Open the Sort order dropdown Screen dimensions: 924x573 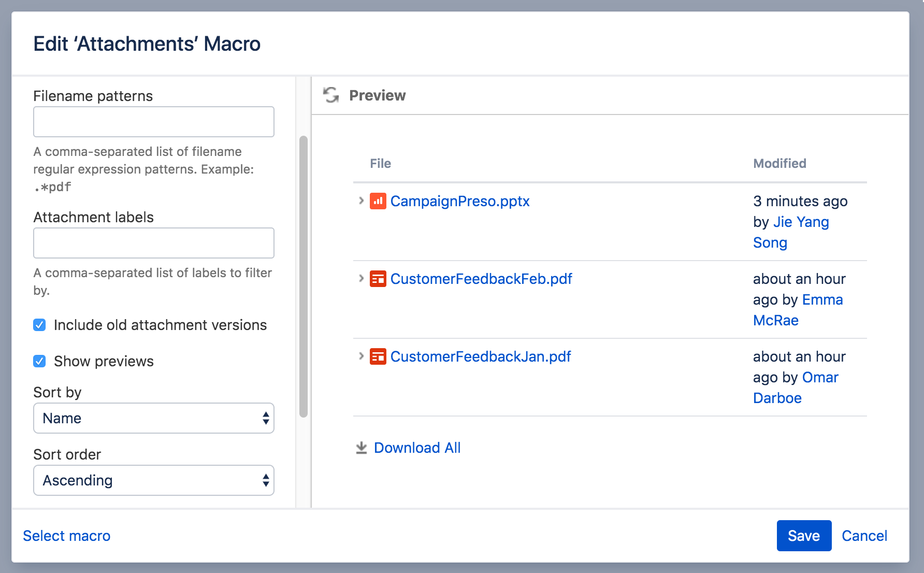[154, 480]
